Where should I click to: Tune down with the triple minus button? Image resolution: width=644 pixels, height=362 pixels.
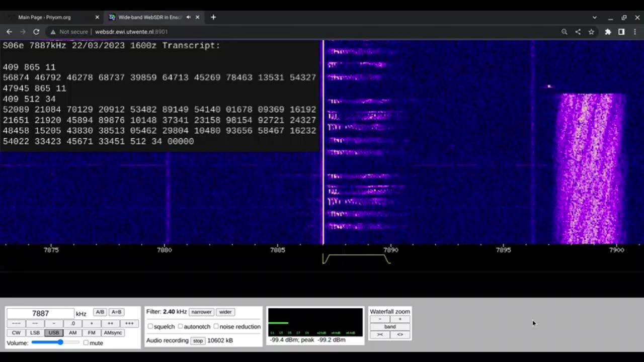16,323
